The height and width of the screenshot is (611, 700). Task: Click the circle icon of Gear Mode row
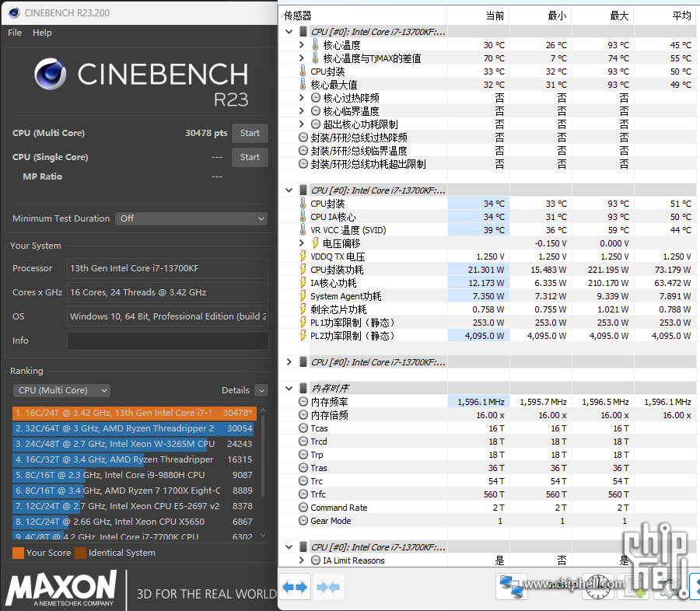(303, 520)
